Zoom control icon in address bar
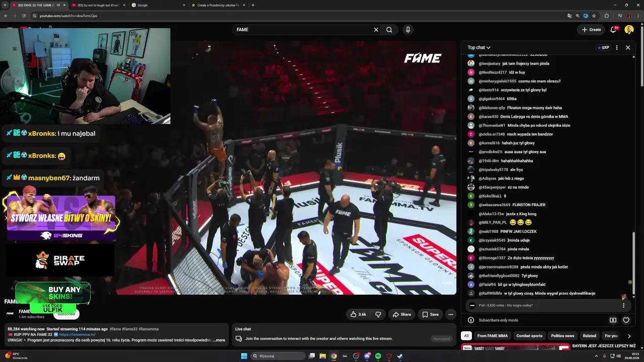Image resolution: width=644 pixels, height=362 pixels. [578, 16]
